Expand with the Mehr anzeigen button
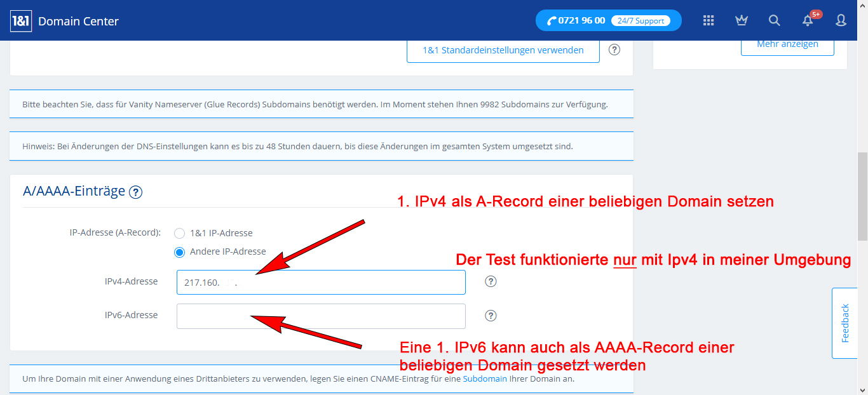Screen dimensions: 868x395 [x=787, y=44]
